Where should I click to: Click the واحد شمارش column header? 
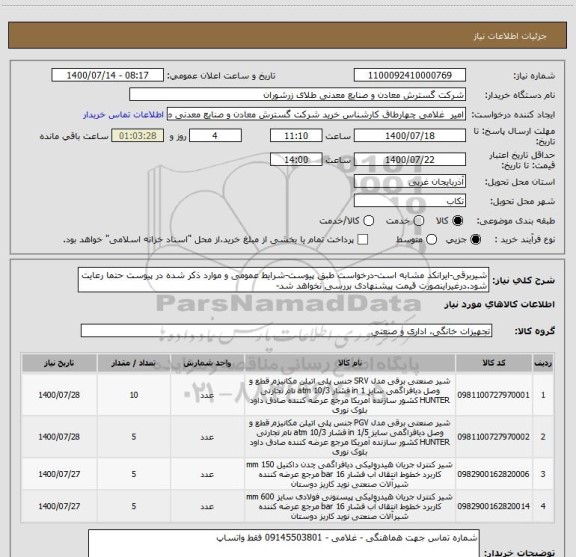pyautogui.click(x=207, y=363)
